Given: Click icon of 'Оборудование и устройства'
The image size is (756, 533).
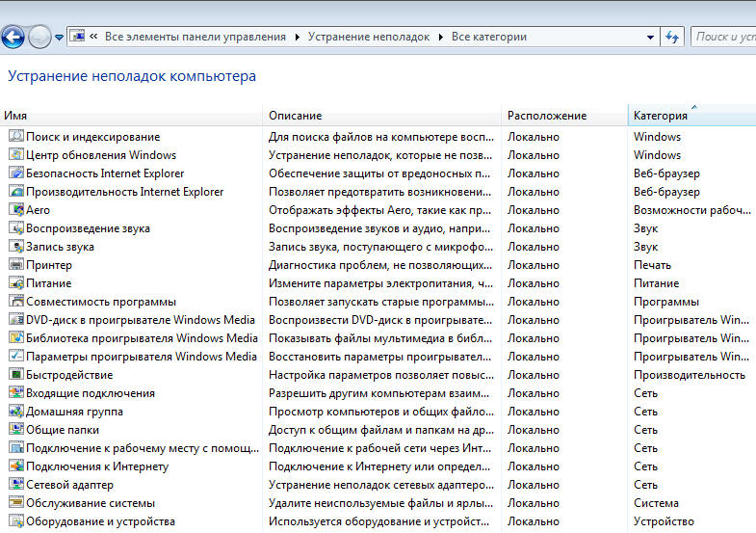Looking at the screenshot, I should coord(16,521).
